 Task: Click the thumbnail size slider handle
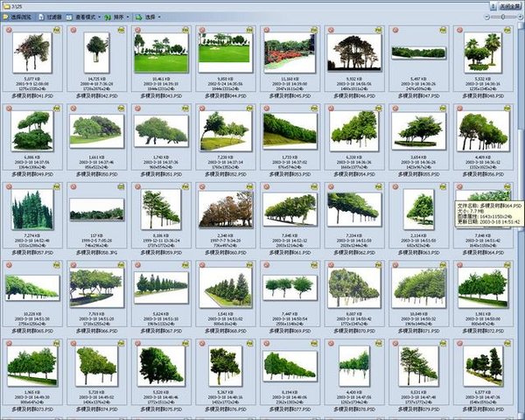tap(503, 17)
